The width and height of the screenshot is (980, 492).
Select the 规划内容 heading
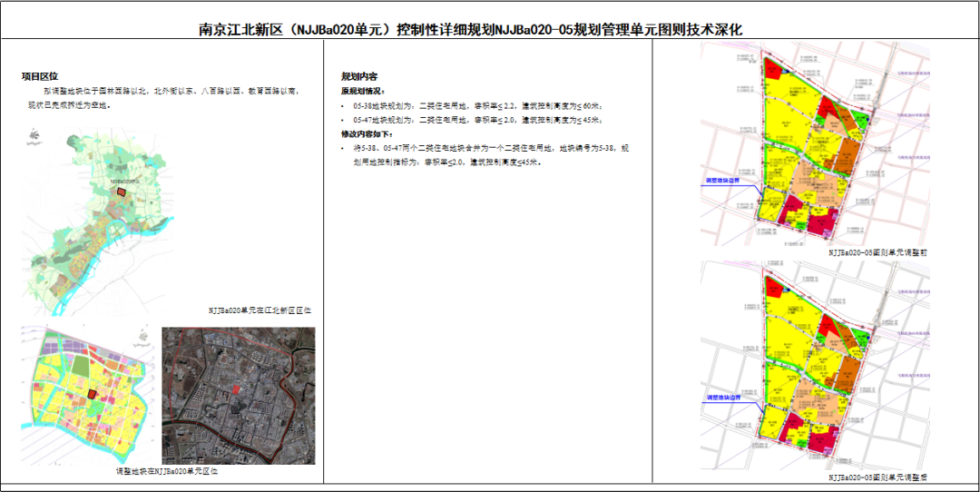pyautogui.click(x=358, y=77)
